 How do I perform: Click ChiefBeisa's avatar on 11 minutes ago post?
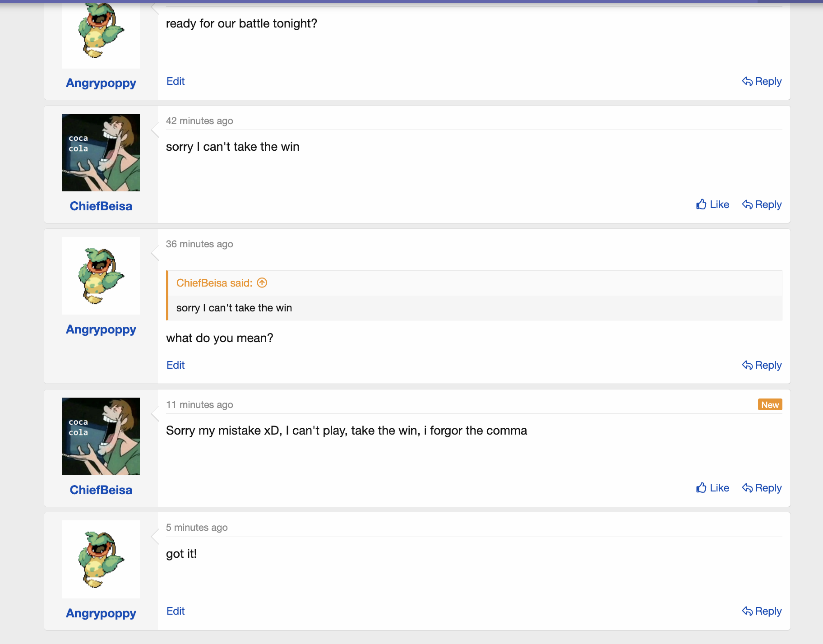[x=101, y=436]
